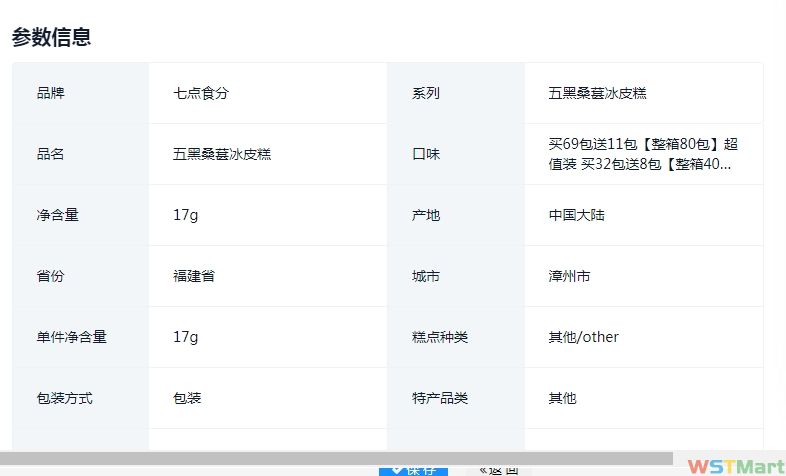Click the 特产品类 value 其他
This screenshot has height=476, width=786.
[562, 398]
